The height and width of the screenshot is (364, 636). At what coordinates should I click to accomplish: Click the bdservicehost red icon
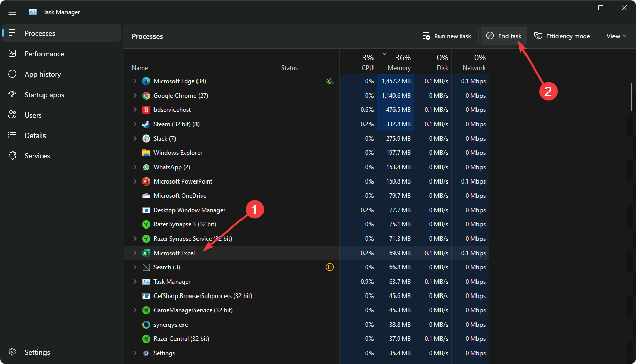[146, 110]
